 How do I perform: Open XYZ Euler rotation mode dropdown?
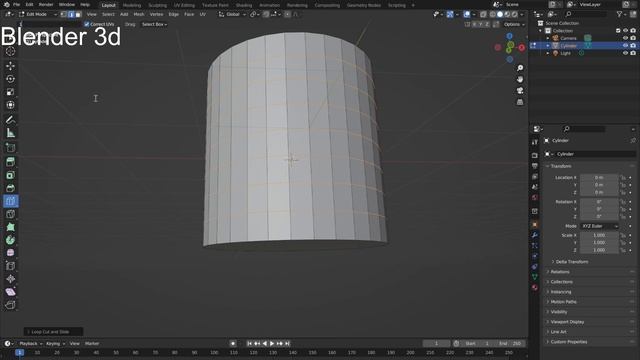tap(599, 226)
